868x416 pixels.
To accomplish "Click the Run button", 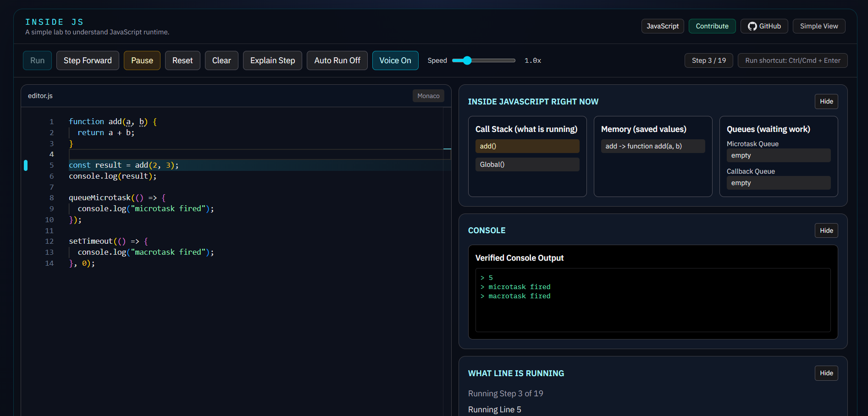I will click(37, 60).
